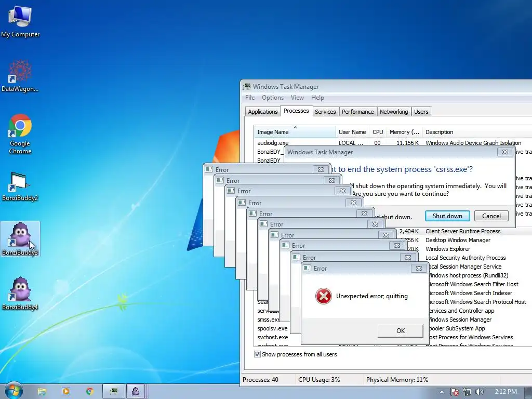The width and height of the screenshot is (532, 399).
Task: Switch to Task Manager taskbar button
Action: pos(114,392)
